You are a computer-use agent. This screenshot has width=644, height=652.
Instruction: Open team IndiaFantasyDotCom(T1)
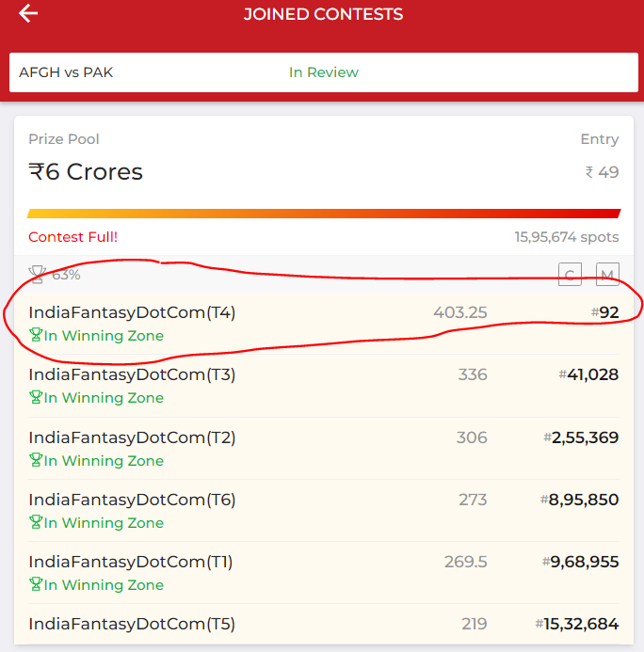click(x=130, y=562)
